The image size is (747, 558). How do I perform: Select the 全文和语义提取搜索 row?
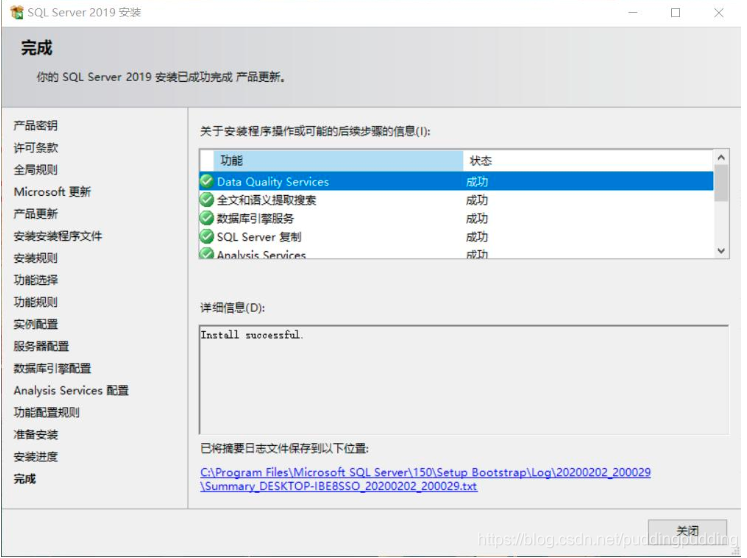(x=456, y=200)
